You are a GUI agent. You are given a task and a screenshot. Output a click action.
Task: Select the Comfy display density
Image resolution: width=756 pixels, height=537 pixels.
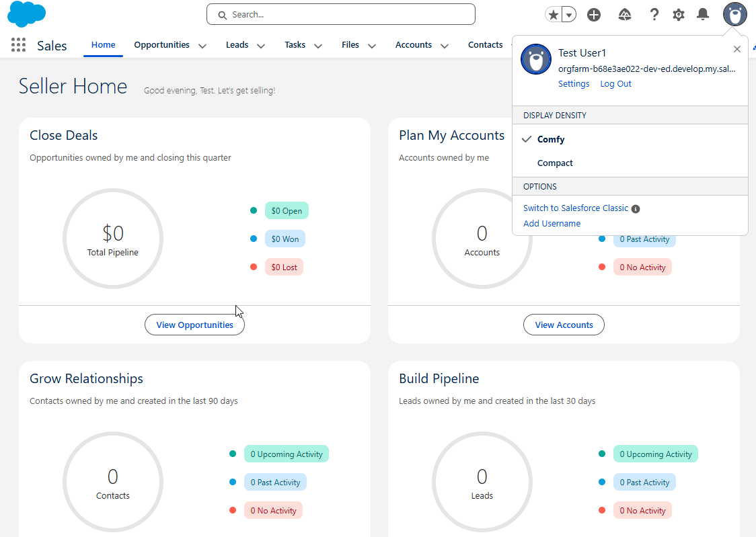pos(550,139)
